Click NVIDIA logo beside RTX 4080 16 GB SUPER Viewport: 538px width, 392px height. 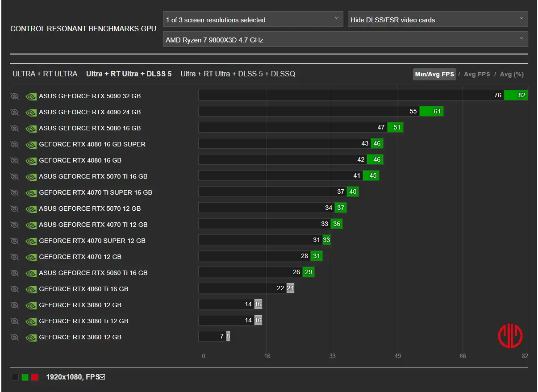(x=31, y=145)
